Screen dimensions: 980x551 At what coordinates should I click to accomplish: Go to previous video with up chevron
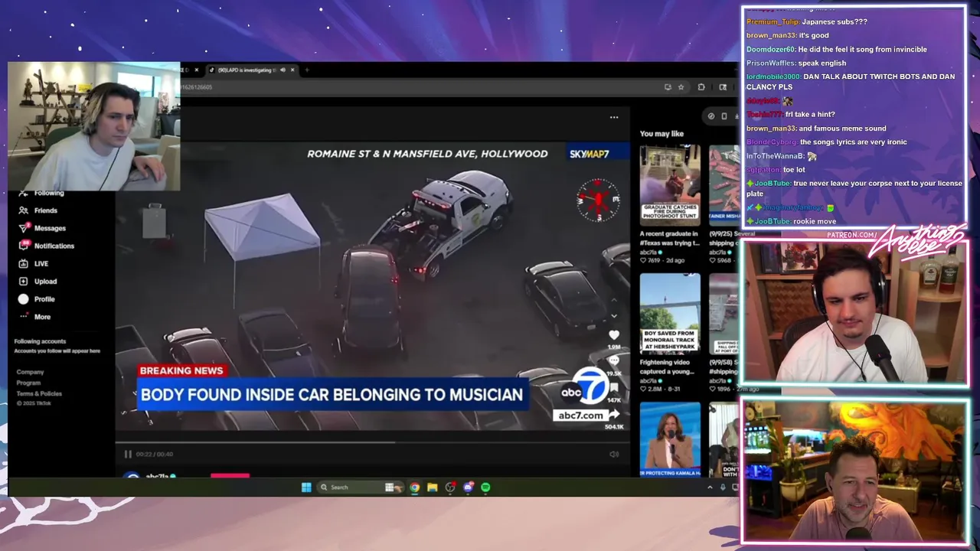(x=614, y=299)
